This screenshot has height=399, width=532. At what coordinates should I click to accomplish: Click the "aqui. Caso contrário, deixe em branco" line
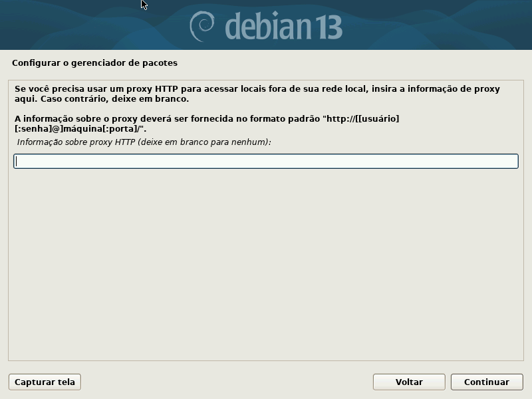click(102, 99)
